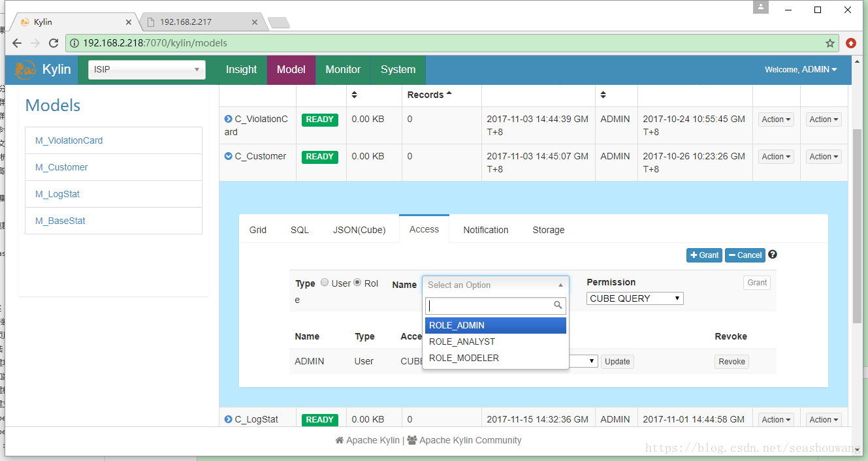This screenshot has width=868, height=461.
Task: Click the red extension icon in toolbar
Action: (851, 43)
